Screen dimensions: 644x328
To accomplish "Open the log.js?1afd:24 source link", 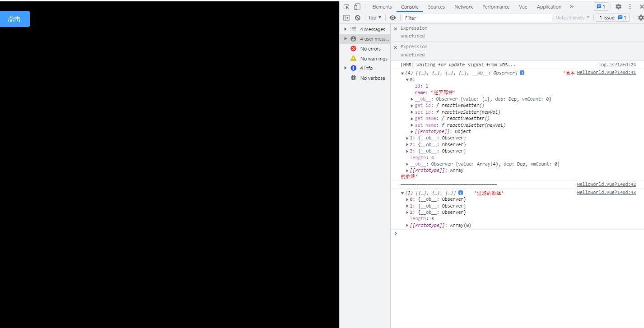I will point(617,65).
